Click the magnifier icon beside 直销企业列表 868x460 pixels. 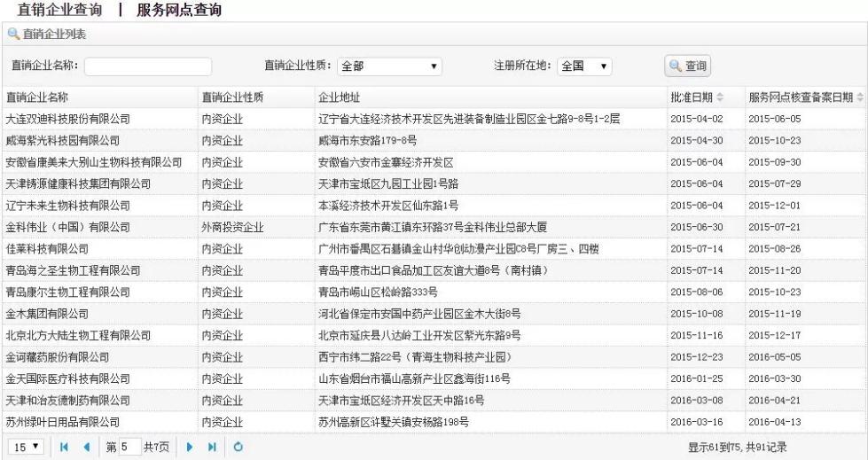point(13,35)
